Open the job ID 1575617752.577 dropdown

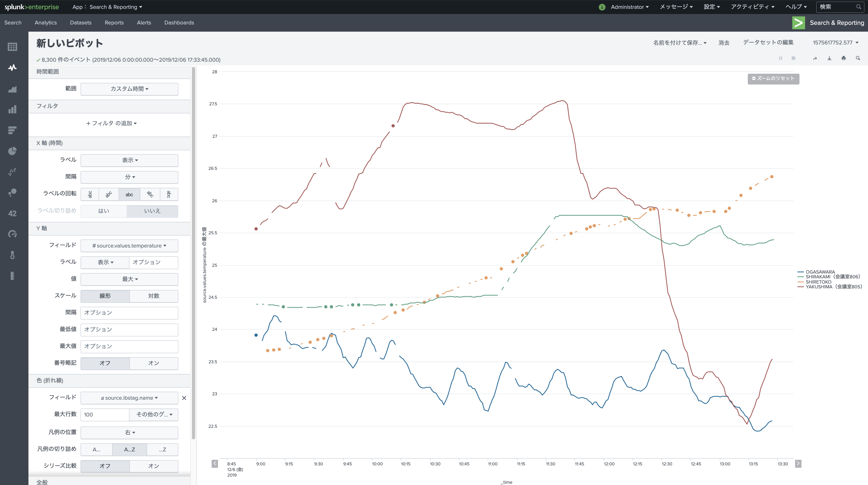tap(835, 43)
